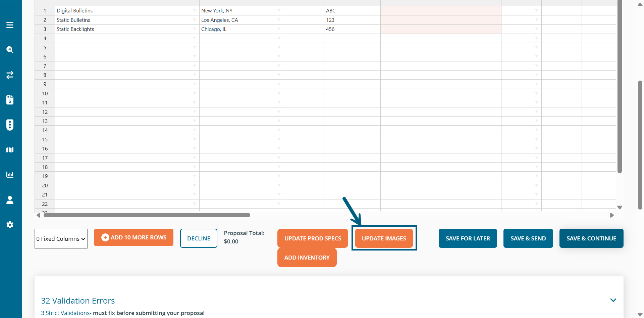Open the bar chart reports sidebar icon
The width and height of the screenshot is (644, 318).
pyautogui.click(x=10, y=175)
